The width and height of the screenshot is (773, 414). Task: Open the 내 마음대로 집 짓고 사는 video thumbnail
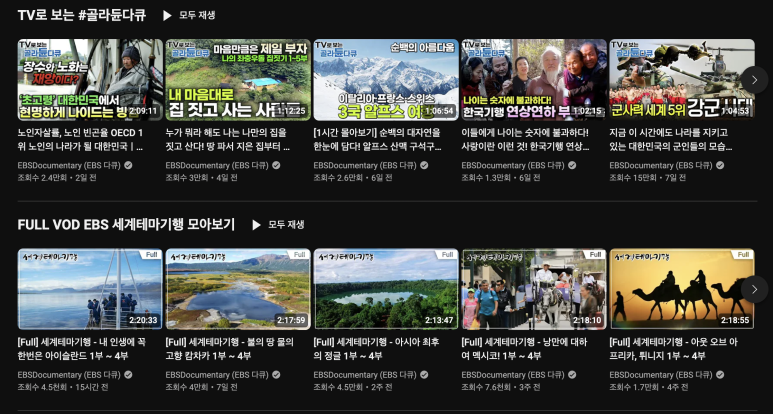(238, 80)
